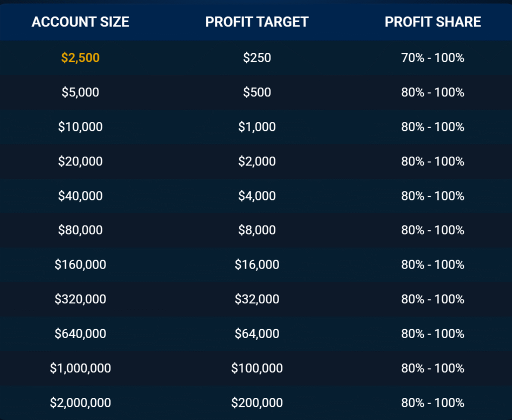Select the highlighted $2,500 account size

pos(80,58)
